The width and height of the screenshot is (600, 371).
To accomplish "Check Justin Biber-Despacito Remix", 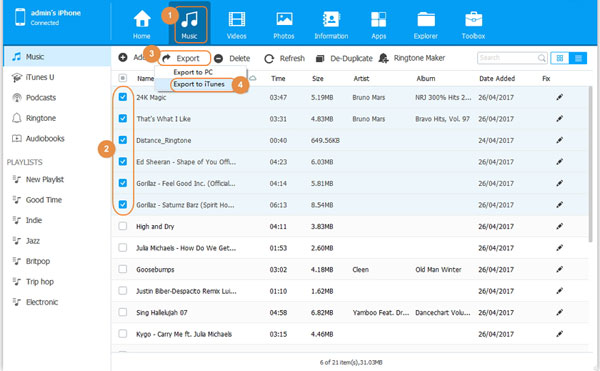I will tap(122, 291).
